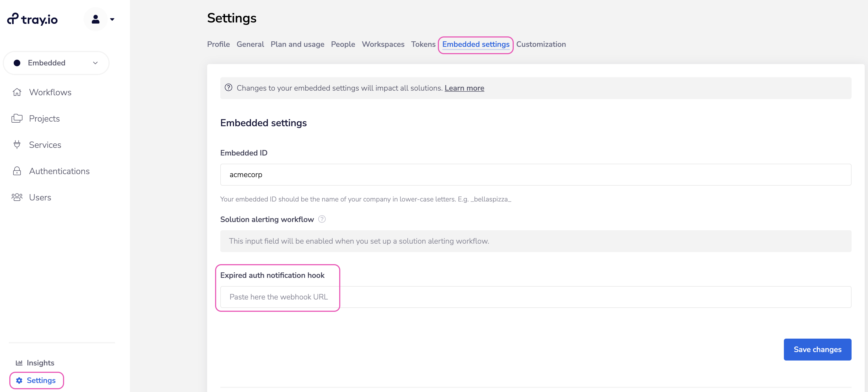Open the Customization settings tab
The height and width of the screenshot is (392, 868).
pos(541,44)
